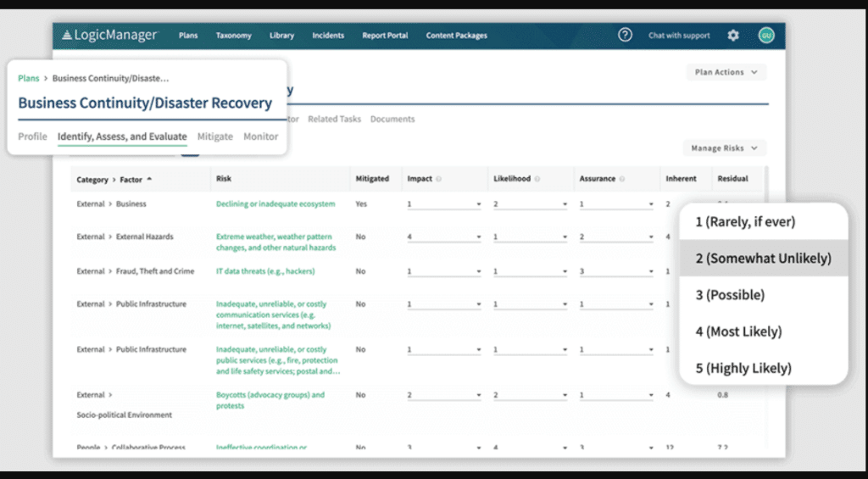Select 5 (Highly Likely) option

click(x=764, y=368)
